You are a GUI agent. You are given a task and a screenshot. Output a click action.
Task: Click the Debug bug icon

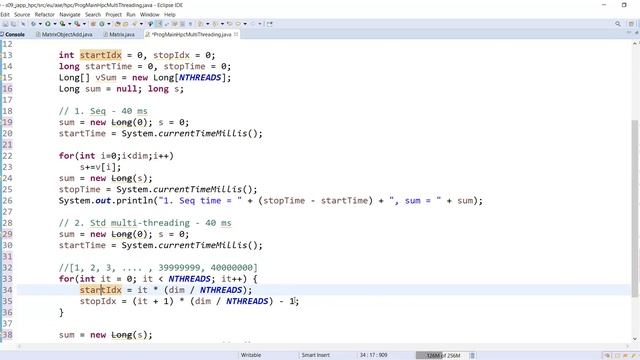tap(33, 24)
